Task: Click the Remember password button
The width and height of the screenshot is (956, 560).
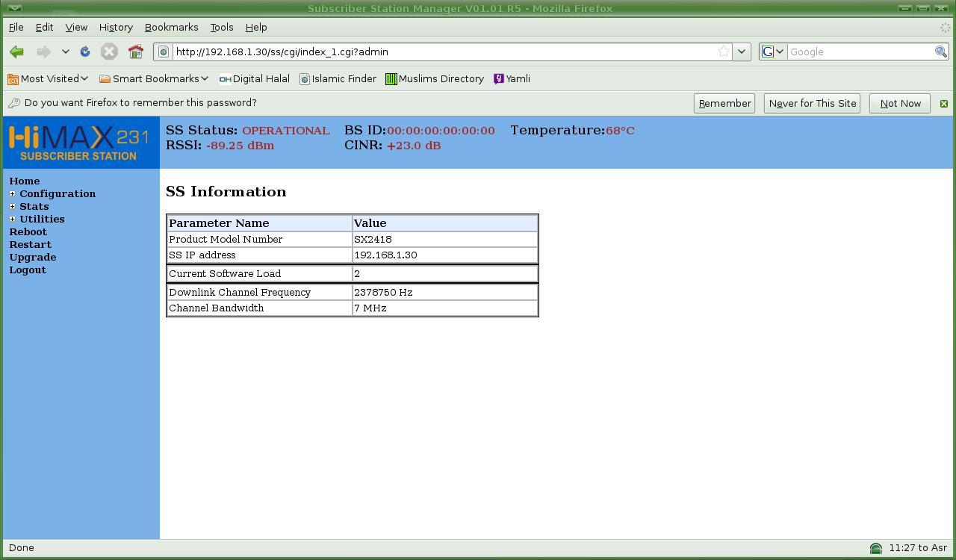Action: pyautogui.click(x=724, y=103)
